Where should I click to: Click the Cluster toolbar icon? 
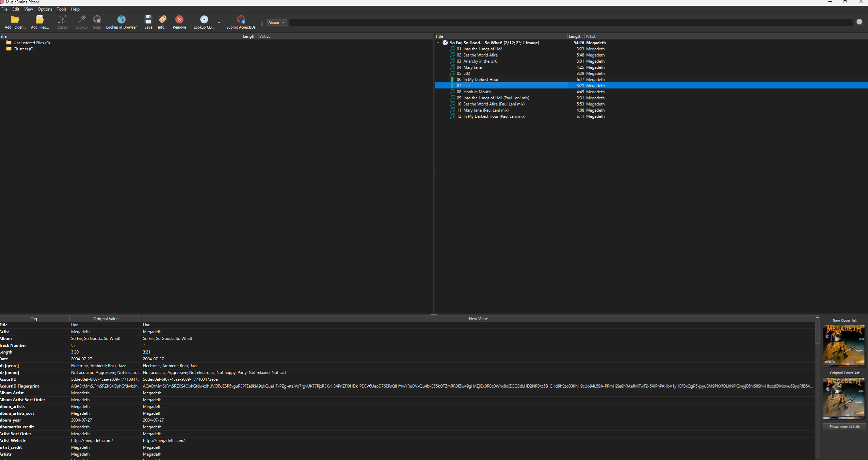click(x=62, y=19)
